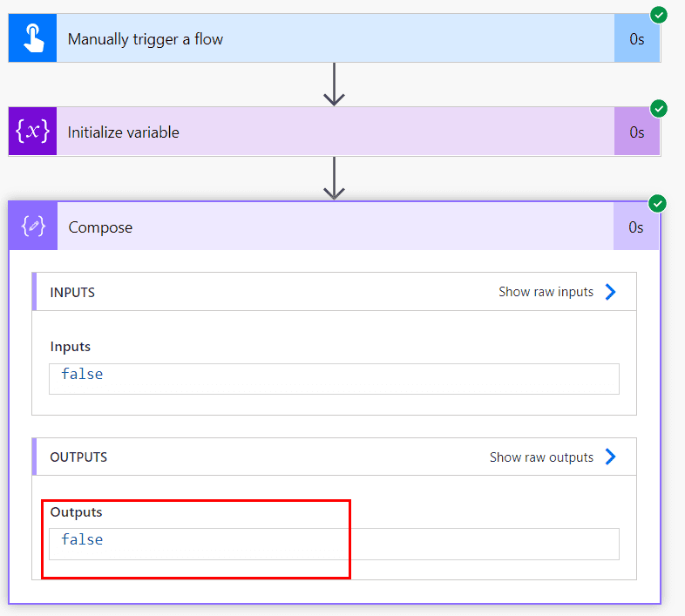The width and height of the screenshot is (685, 616).
Task: Click the 0s duration on Manually trigger a flow
Action: click(636, 39)
